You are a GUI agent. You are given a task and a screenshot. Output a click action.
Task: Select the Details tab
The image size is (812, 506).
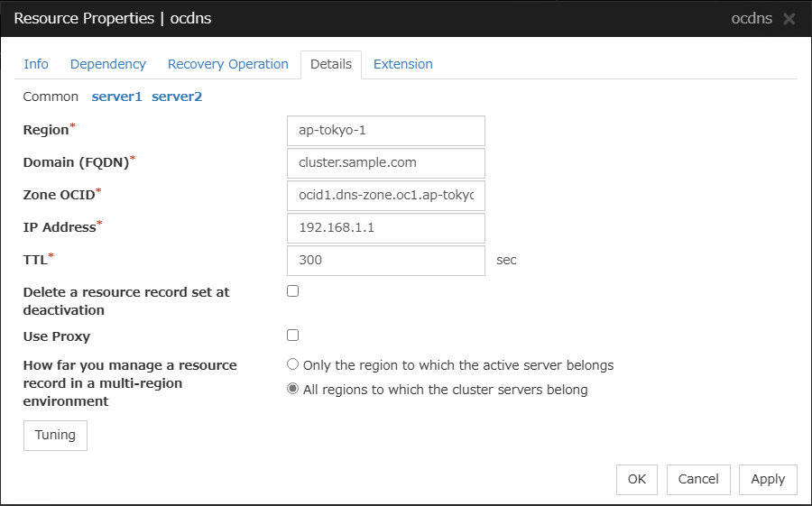[x=330, y=65]
